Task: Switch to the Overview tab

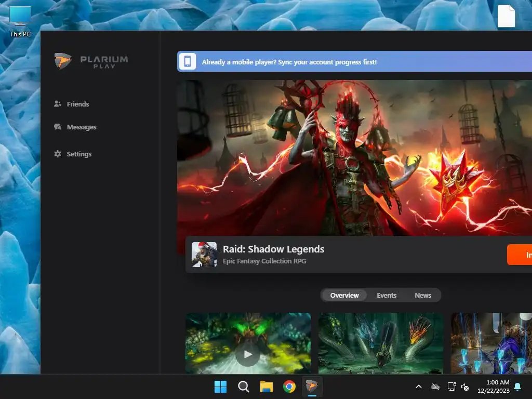Action: click(x=344, y=295)
